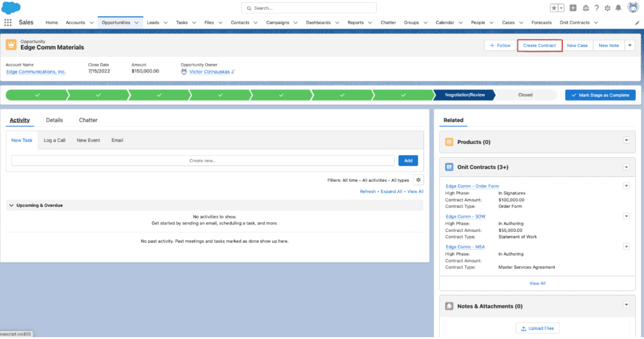Screen dimensions: 644x339
Task: Click the Create Contract button
Action: [x=539, y=45]
